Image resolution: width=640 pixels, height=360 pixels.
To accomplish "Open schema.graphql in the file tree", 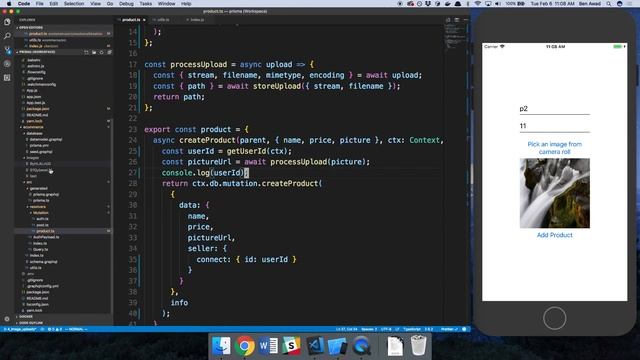I will (43, 262).
